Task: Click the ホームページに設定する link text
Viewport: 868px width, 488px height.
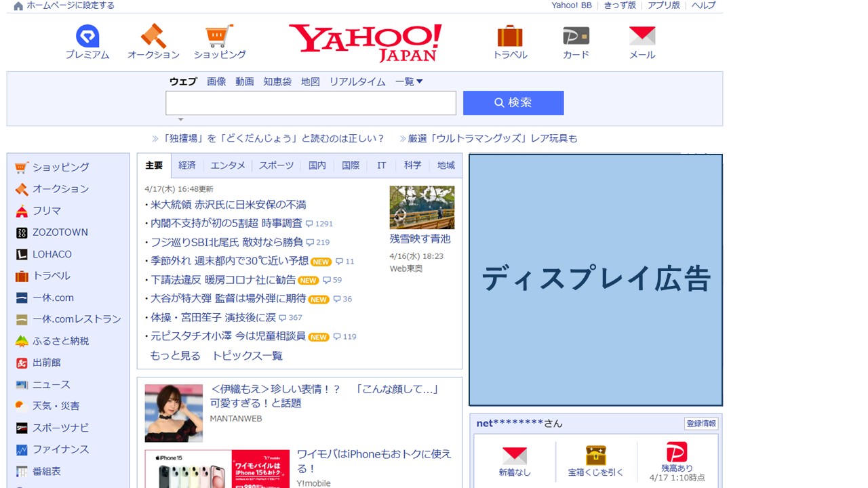Action: point(71,5)
